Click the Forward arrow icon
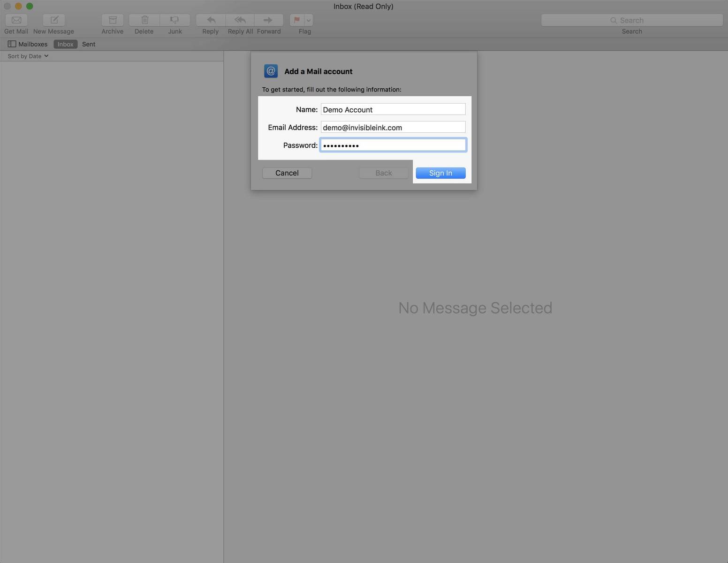This screenshot has width=728, height=563. click(x=268, y=20)
